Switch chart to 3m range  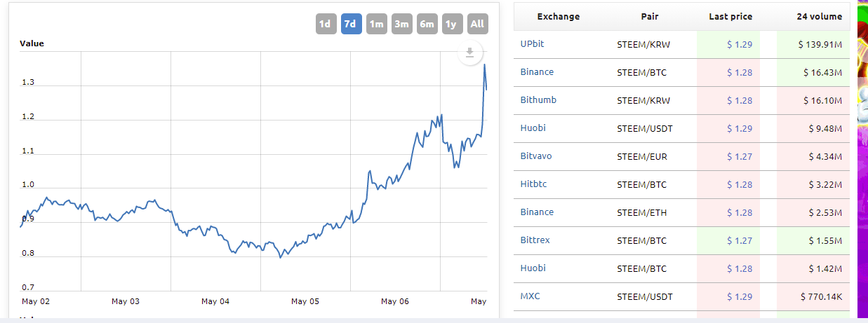[x=402, y=24]
